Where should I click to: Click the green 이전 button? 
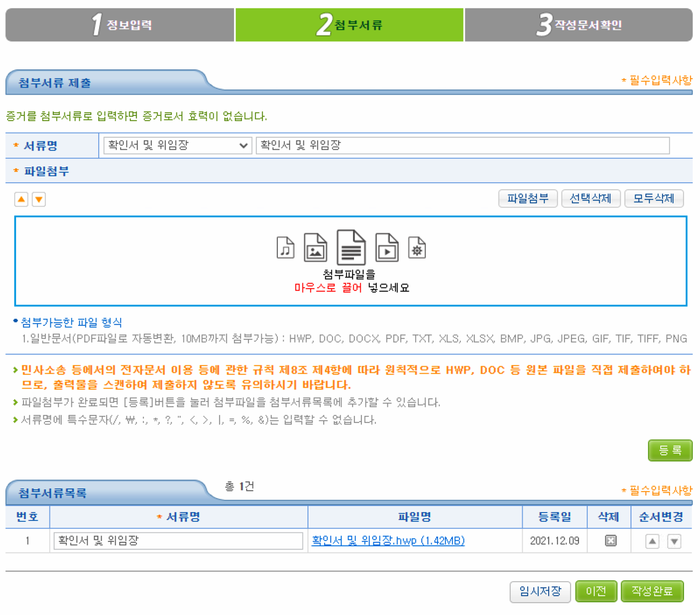(596, 591)
